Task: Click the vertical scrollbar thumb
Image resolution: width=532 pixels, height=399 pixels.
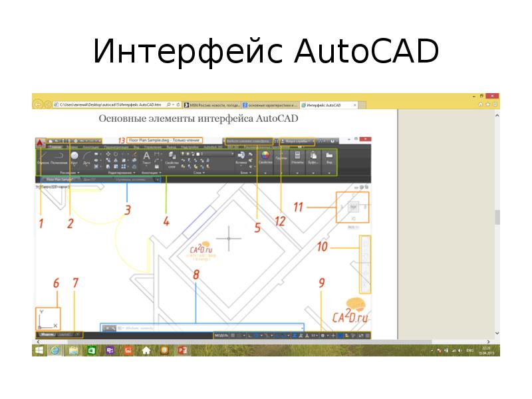Action: pos(497,217)
